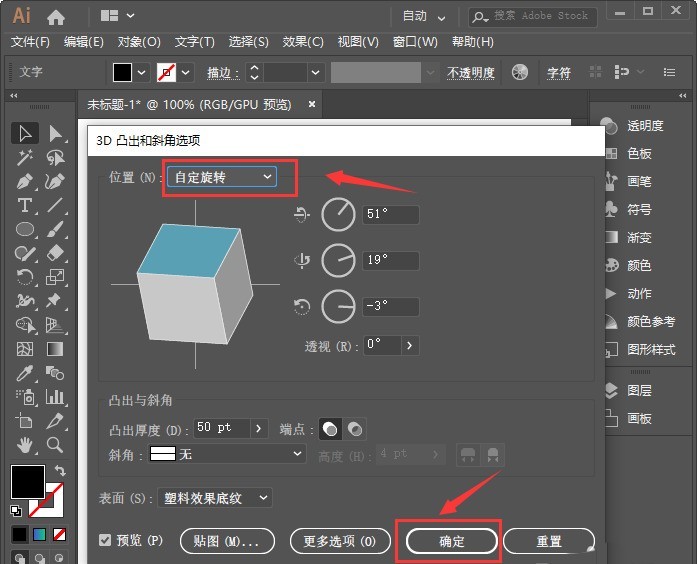Choose the Zoom tool in the toolbar

click(x=56, y=445)
